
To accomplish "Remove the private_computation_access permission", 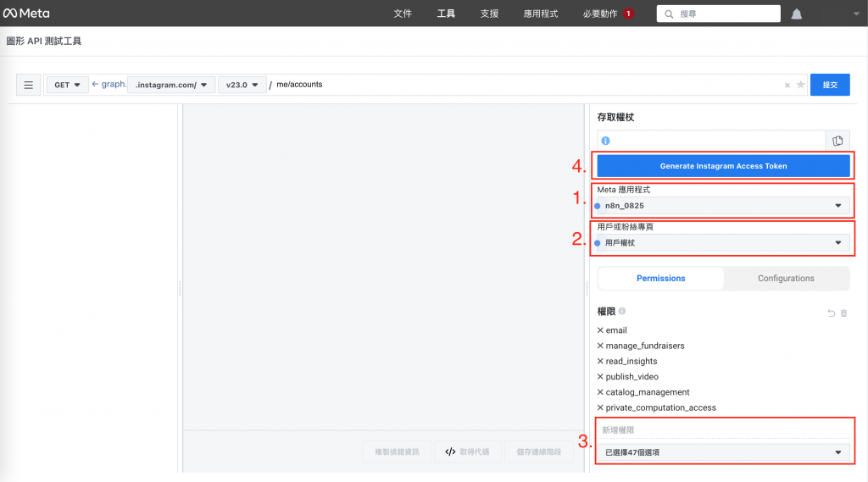I will [x=600, y=407].
